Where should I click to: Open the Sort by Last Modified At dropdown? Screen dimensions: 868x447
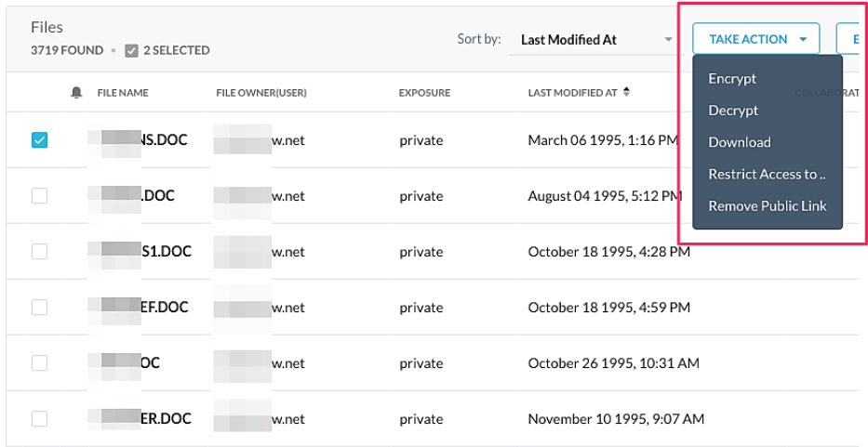(x=596, y=40)
